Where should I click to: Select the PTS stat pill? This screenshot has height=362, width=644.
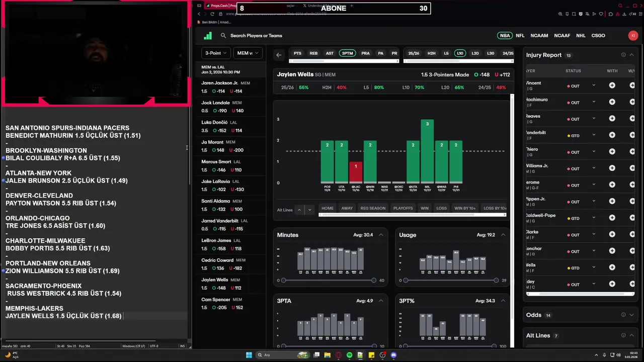297,53
